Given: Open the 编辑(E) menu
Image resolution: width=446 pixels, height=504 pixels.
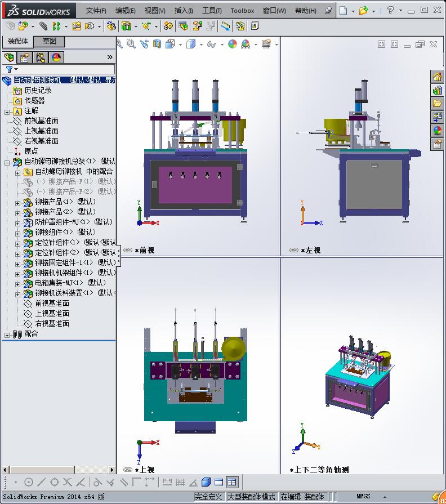Looking at the screenshot, I should (x=125, y=11).
